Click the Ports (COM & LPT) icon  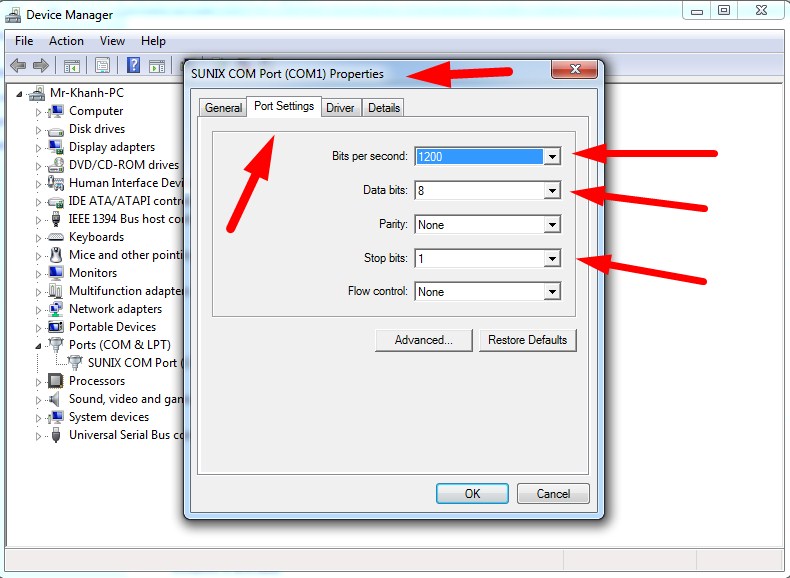(55, 345)
